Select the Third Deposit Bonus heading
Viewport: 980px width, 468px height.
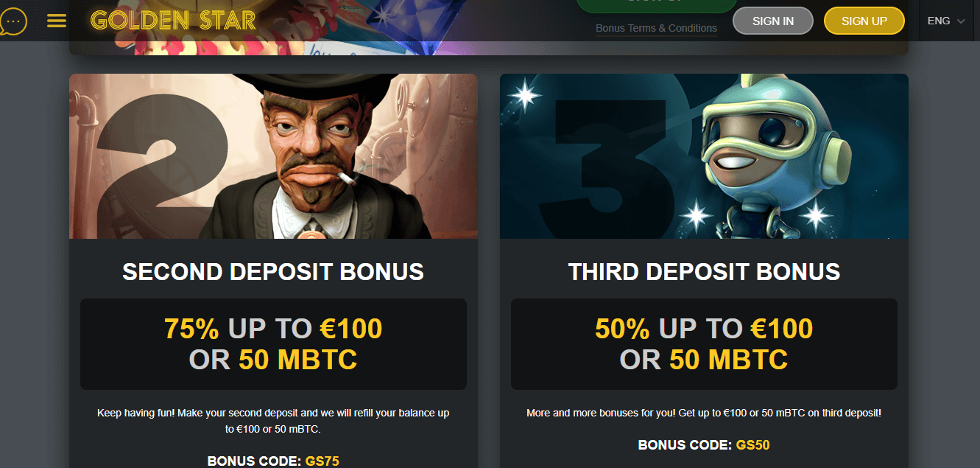pyautogui.click(x=704, y=272)
